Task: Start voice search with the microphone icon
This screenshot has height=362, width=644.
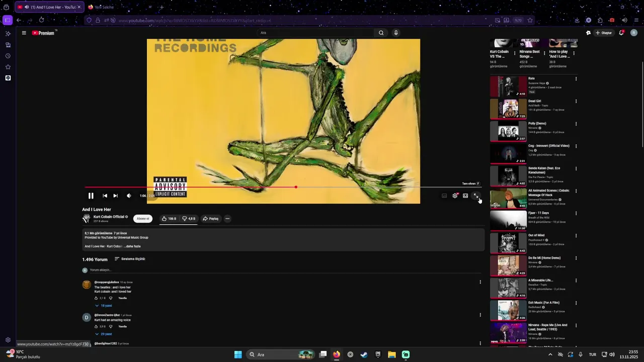Action: [x=396, y=33]
